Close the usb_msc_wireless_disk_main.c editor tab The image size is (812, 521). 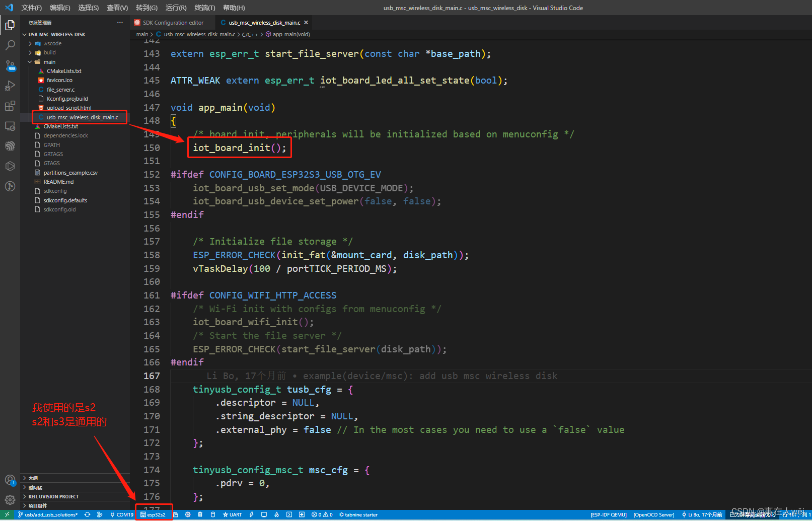[306, 23]
